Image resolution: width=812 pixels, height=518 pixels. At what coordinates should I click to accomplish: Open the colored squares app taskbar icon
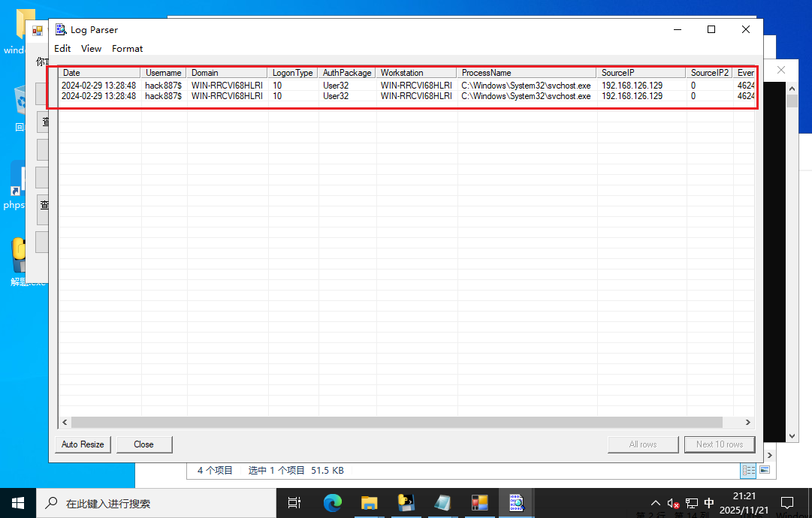[x=479, y=503]
